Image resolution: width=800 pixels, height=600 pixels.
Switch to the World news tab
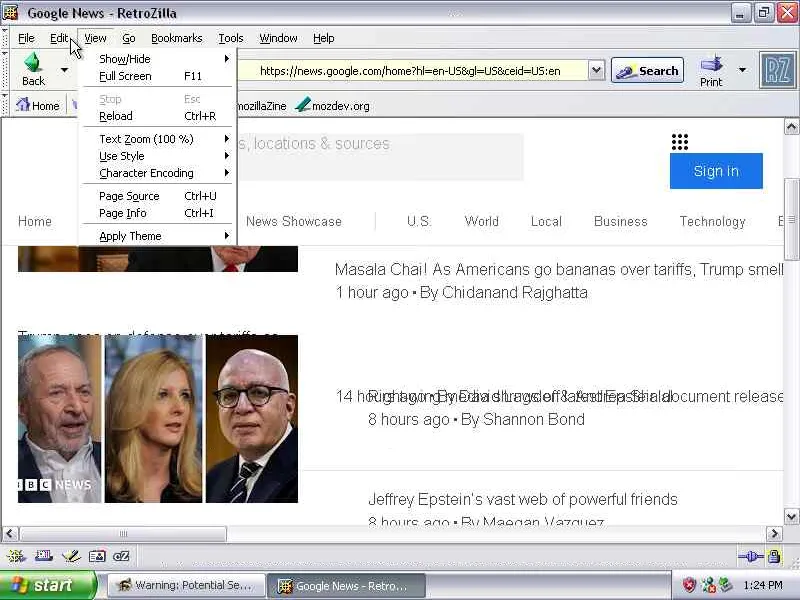(481, 221)
